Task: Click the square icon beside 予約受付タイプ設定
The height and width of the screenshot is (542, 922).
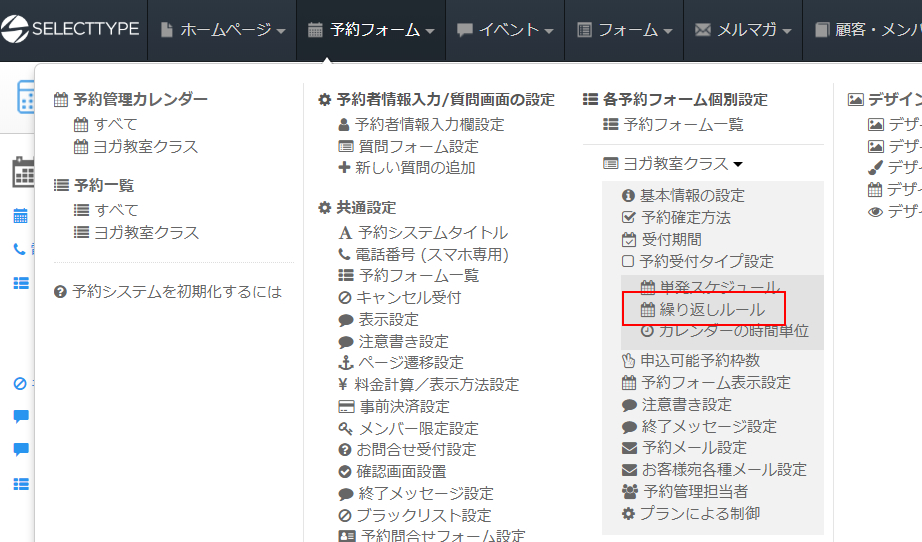Action: click(x=628, y=262)
